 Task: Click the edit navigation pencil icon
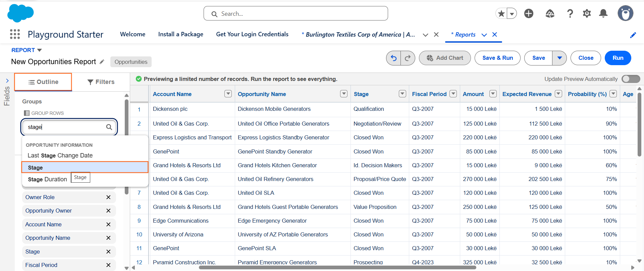click(633, 35)
